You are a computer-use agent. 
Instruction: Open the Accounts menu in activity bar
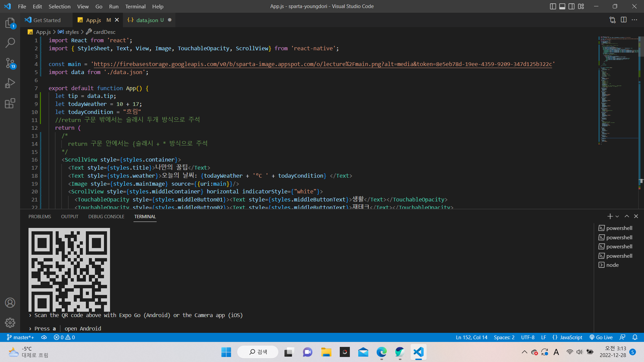coord(10,303)
